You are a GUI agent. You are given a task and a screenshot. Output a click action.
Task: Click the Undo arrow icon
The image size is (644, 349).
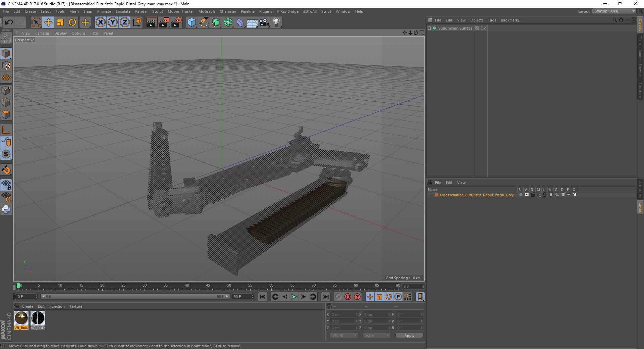(x=9, y=22)
